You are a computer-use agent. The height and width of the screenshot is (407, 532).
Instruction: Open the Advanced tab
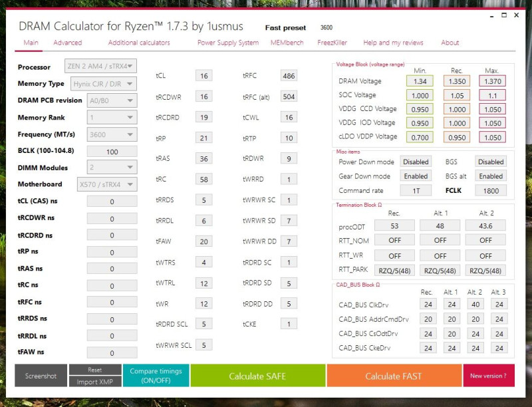click(68, 43)
